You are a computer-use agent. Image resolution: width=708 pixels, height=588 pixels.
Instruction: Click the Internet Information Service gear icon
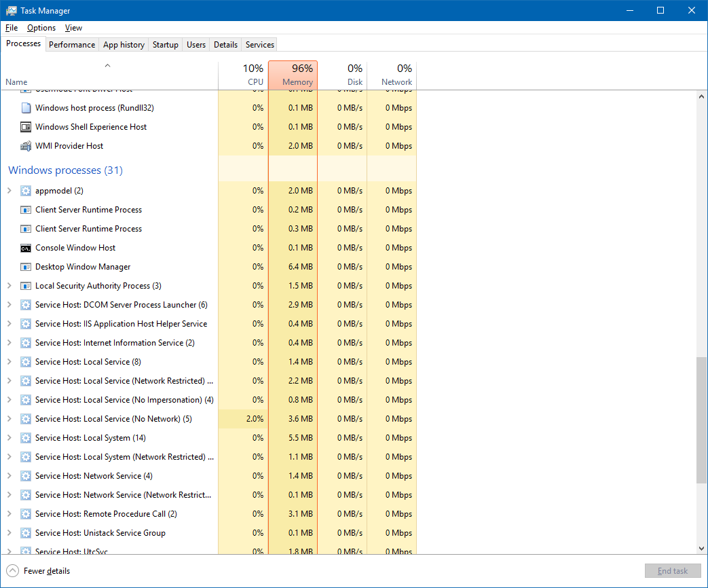26,343
